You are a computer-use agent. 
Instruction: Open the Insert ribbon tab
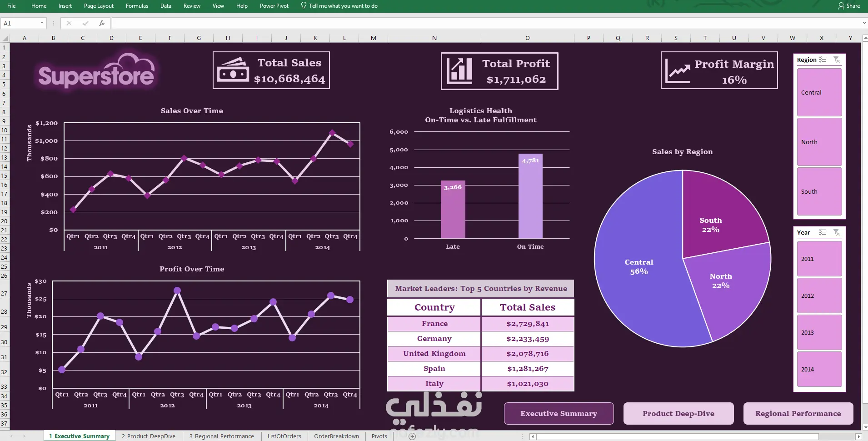(65, 6)
